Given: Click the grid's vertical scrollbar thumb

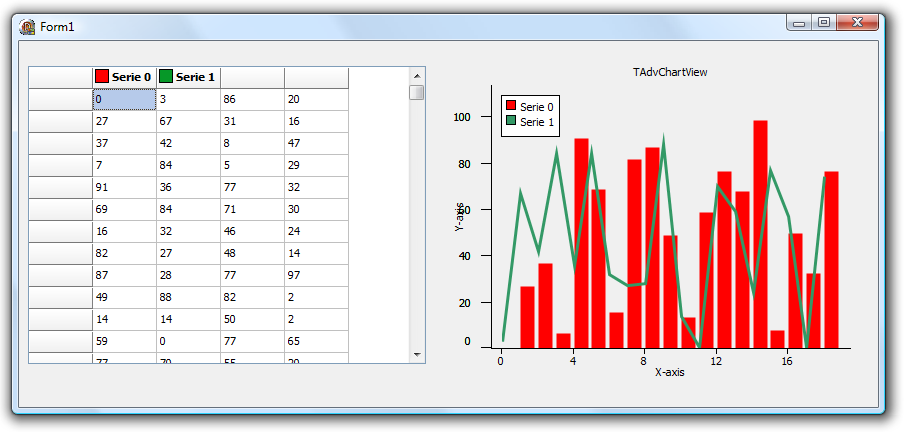Looking at the screenshot, I should click(416, 93).
